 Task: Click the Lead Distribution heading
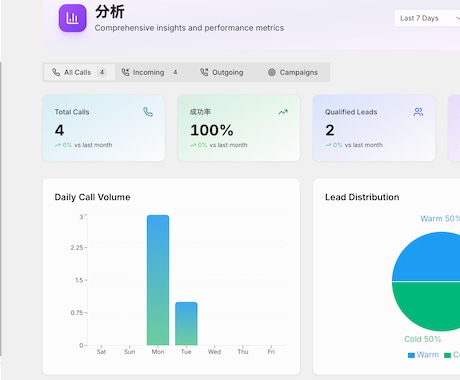(x=362, y=197)
